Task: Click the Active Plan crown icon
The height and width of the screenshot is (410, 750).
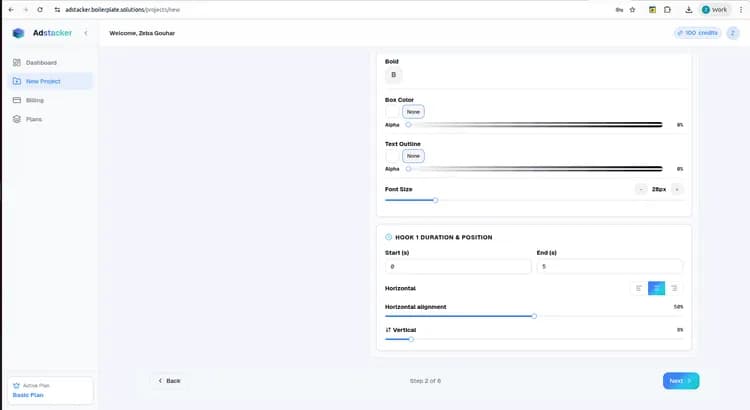Action: click(x=16, y=386)
